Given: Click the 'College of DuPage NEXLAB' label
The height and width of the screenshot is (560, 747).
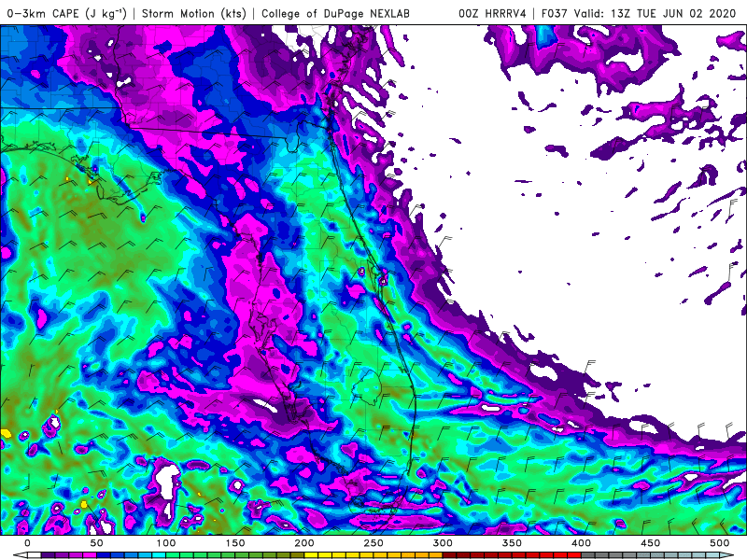Looking at the screenshot, I should click(335, 13).
